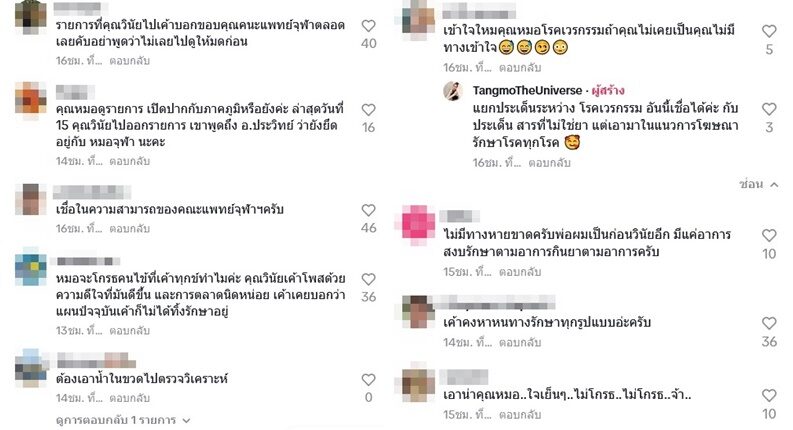Reply to TangmoTheUniverse comment via ตอบกลับ
The width and height of the screenshot is (793, 430).
tap(549, 163)
